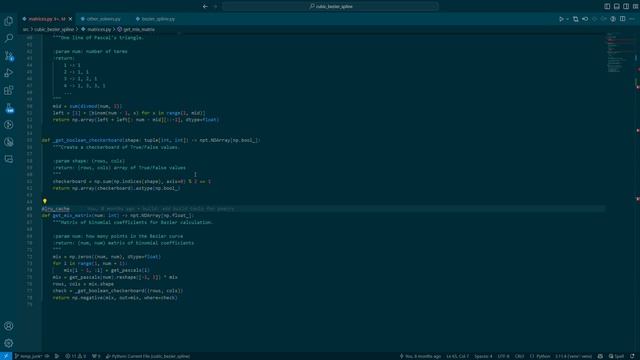Toggle primary side bar layout button

[x=607, y=6]
